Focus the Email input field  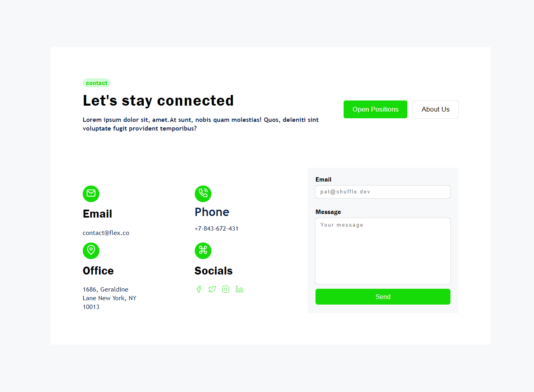click(x=383, y=192)
